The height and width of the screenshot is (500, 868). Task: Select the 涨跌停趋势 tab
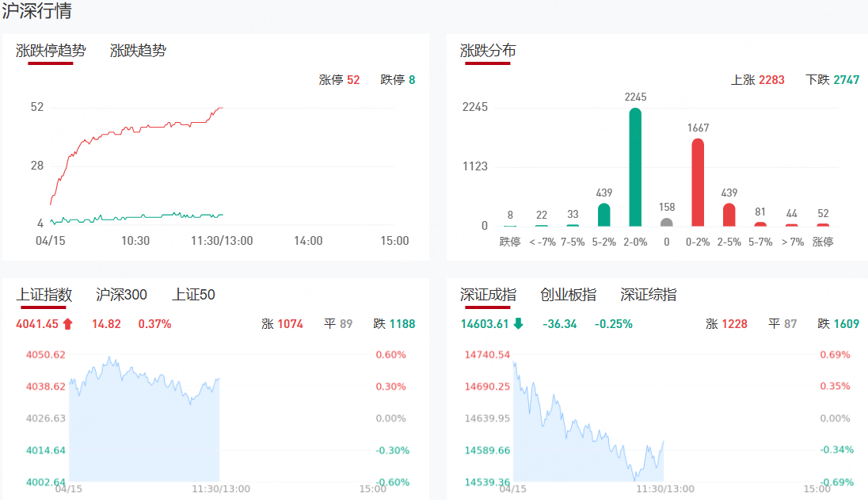point(51,51)
